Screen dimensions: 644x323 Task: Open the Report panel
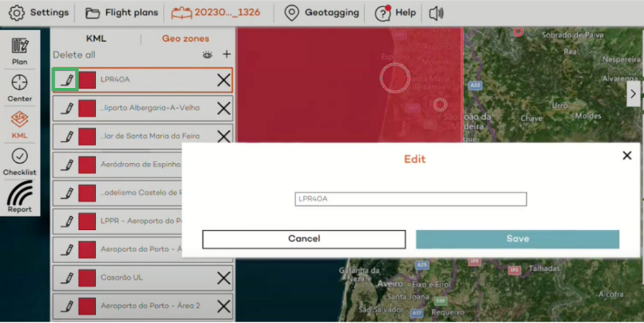point(20,197)
